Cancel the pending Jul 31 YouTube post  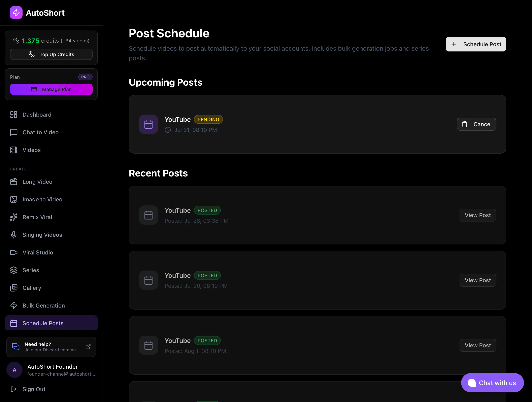point(476,124)
